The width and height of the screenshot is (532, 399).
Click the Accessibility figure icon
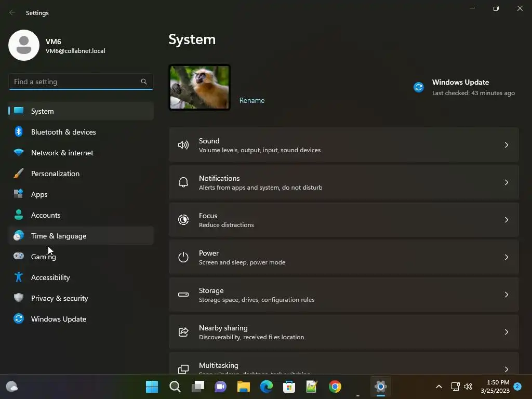coord(19,277)
